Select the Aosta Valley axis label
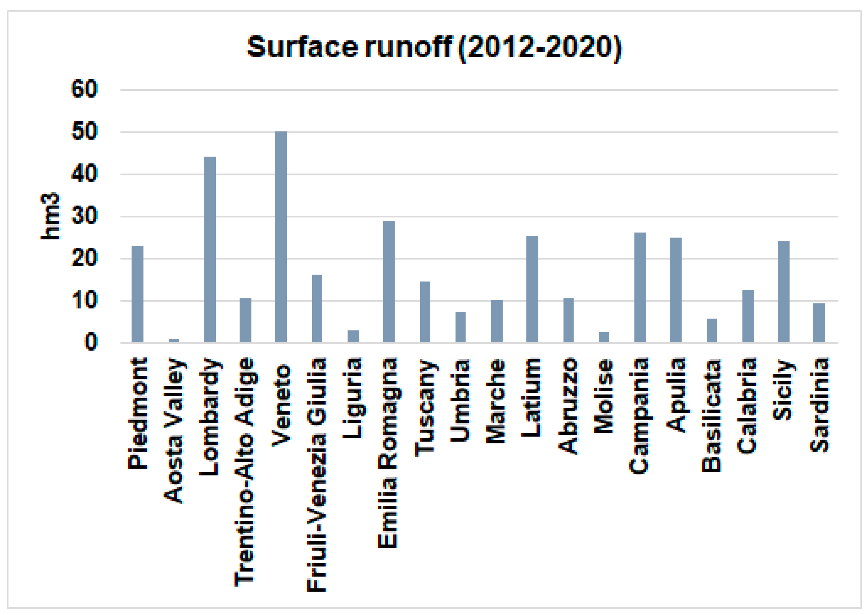The image size is (868, 615). point(174,430)
